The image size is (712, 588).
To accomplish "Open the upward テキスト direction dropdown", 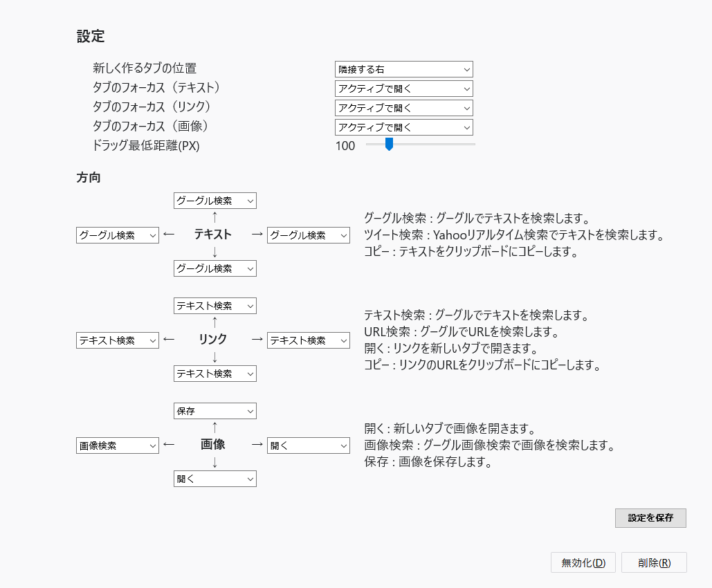I will point(214,201).
